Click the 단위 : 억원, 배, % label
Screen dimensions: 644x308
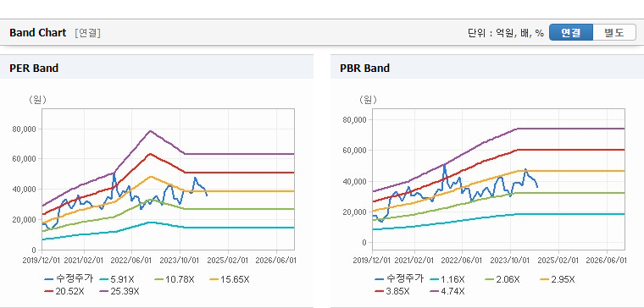[x=506, y=33]
